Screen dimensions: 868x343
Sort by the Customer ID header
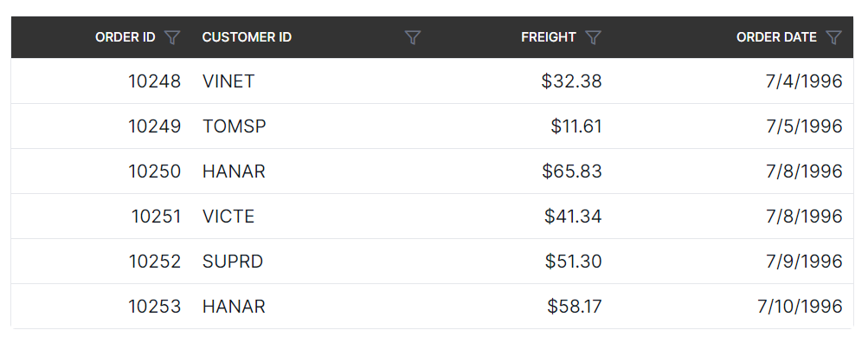pyautogui.click(x=247, y=37)
